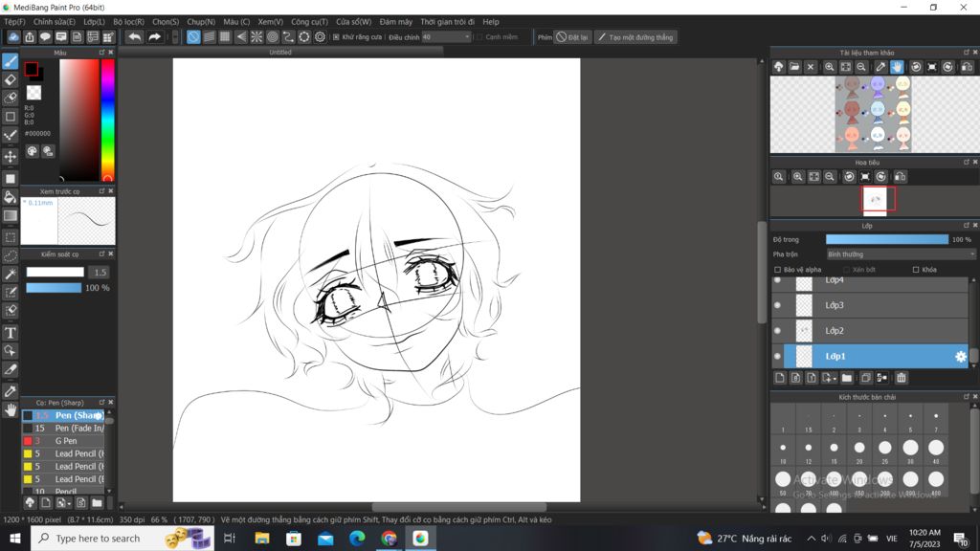Pick the Bucket fill tool

(11, 197)
